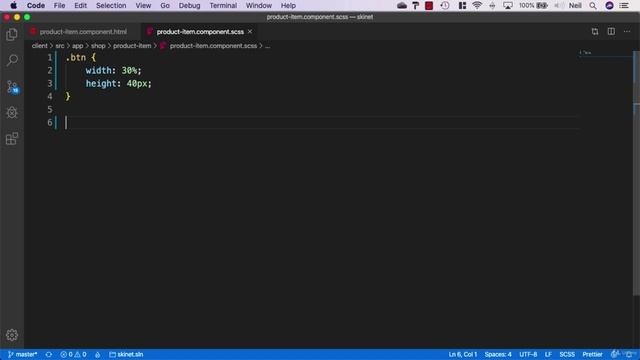The image size is (640, 360).
Task: Change the LF end-of-line sequence
Action: (x=548, y=354)
